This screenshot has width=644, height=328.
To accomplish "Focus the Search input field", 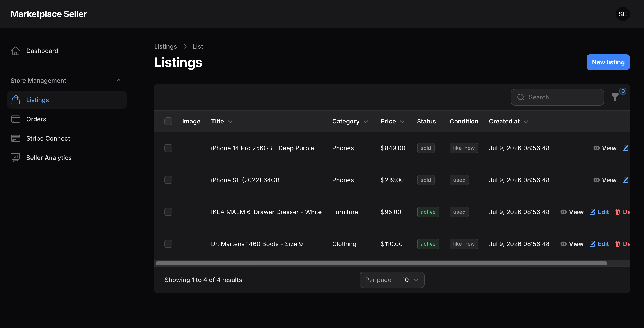I will (x=557, y=97).
